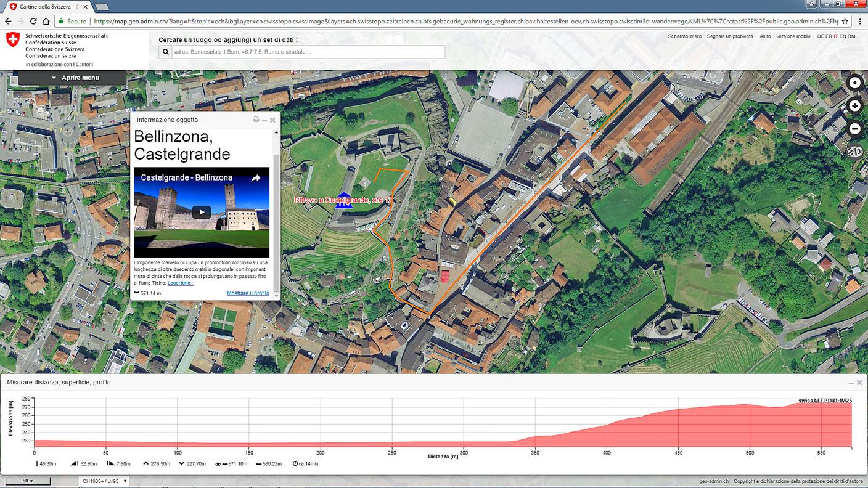868x488 pixels.
Task: Click the 571.14 m length value in popup
Action: tap(150, 293)
